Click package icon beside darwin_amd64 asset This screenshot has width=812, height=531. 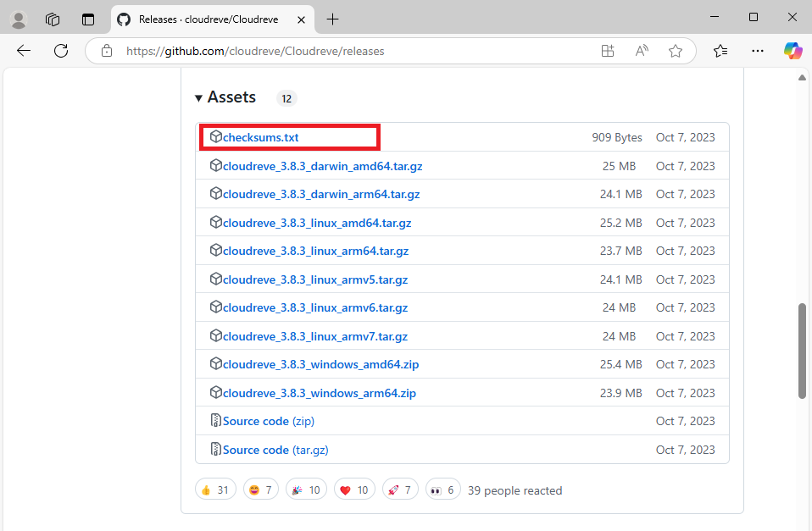[x=216, y=165]
